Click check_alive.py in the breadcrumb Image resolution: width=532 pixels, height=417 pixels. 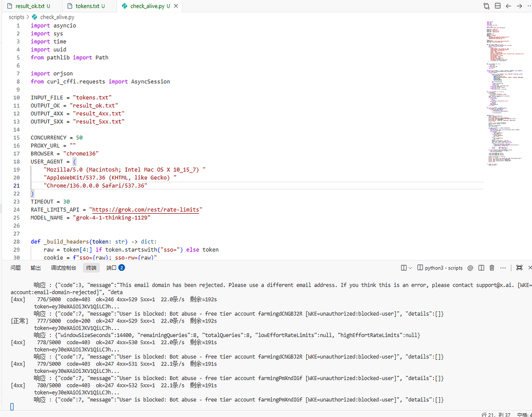click(57, 17)
